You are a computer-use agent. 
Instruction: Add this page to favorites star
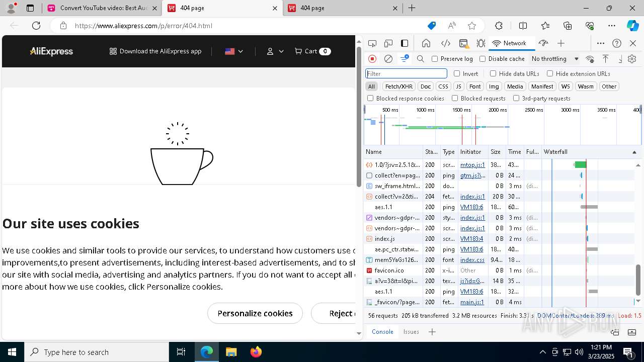tap(472, 26)
